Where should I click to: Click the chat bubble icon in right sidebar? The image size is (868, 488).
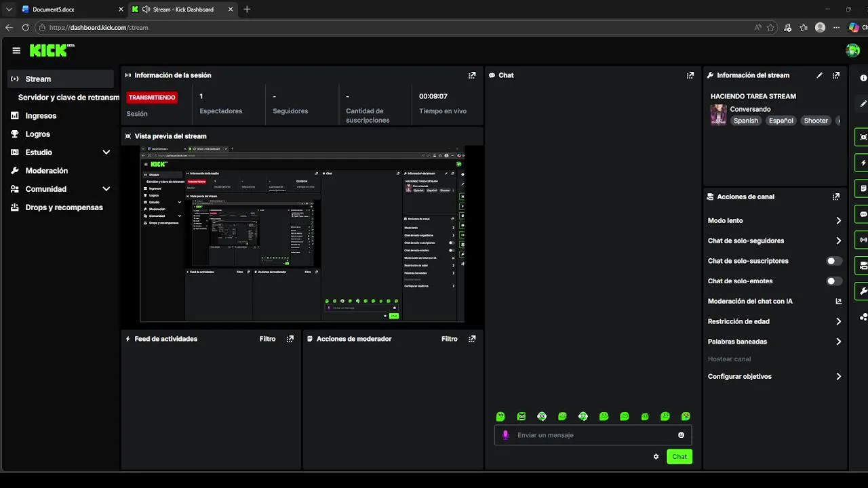tap(863, 214)
